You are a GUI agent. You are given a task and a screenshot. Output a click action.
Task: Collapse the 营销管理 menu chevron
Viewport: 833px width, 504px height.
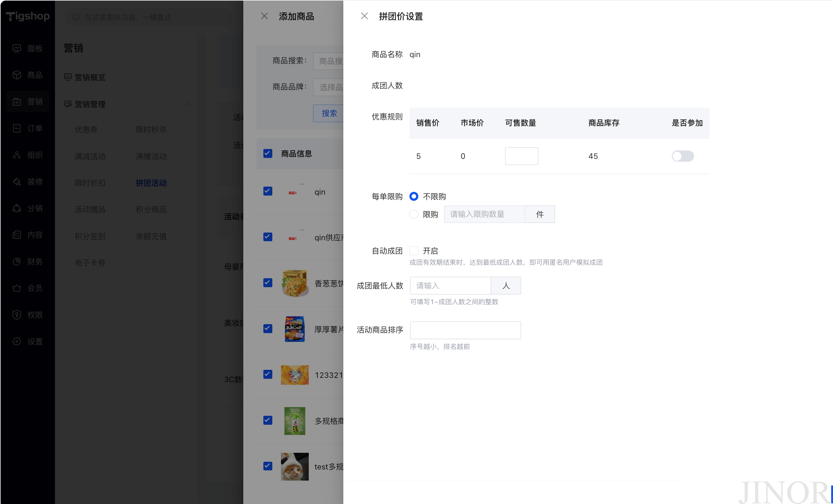189,104
